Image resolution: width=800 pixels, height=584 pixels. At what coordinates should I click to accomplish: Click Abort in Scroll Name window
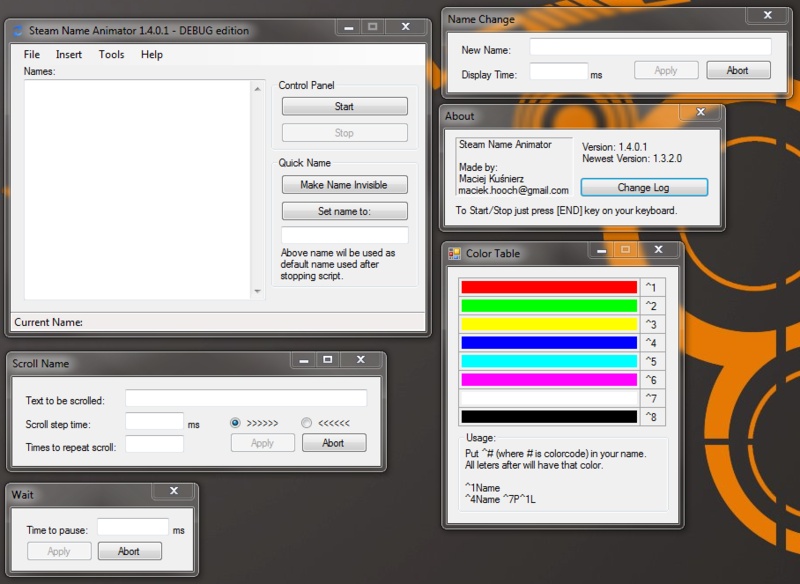point(334,443)
